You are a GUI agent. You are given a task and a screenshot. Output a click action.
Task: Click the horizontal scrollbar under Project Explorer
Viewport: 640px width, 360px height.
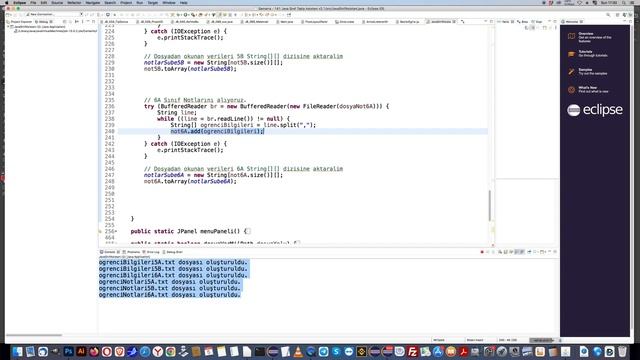pos(34,335)
